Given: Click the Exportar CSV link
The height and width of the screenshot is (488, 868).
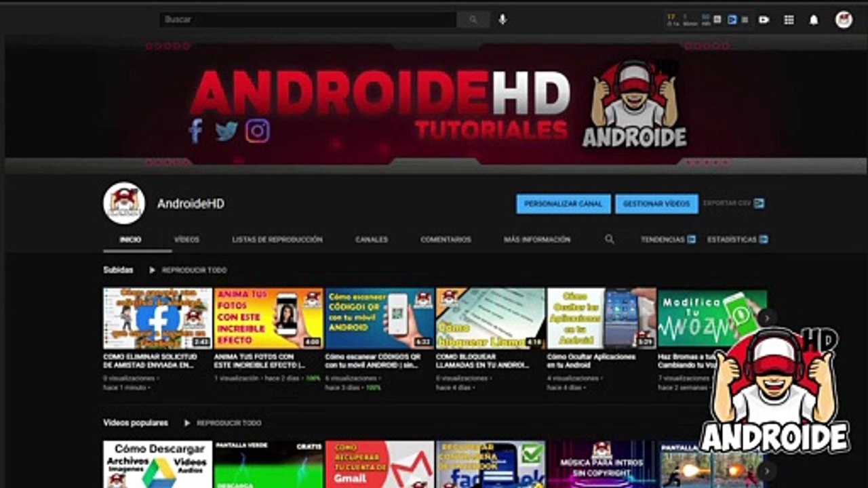Looking at the screenshot, I should (x=727, y=203).
